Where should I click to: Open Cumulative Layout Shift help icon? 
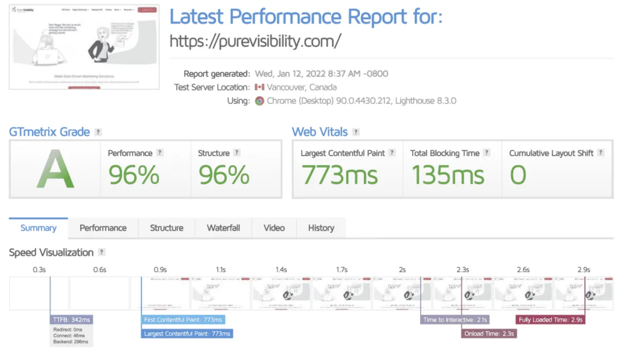601,153
